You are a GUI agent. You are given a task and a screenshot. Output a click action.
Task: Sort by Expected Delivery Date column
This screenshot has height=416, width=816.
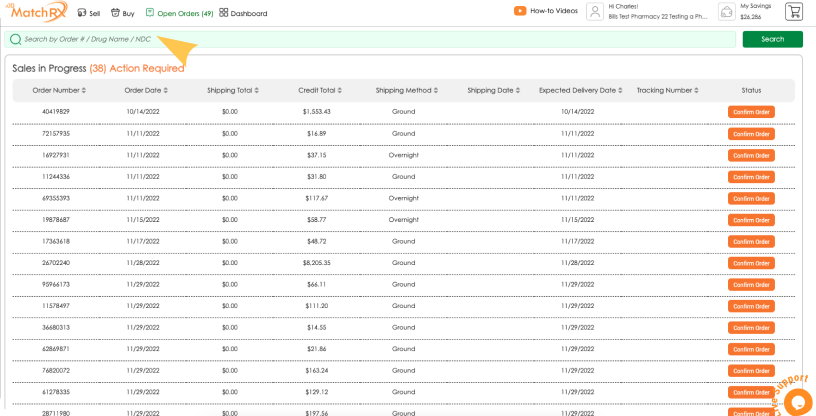[x=580, y=90]
